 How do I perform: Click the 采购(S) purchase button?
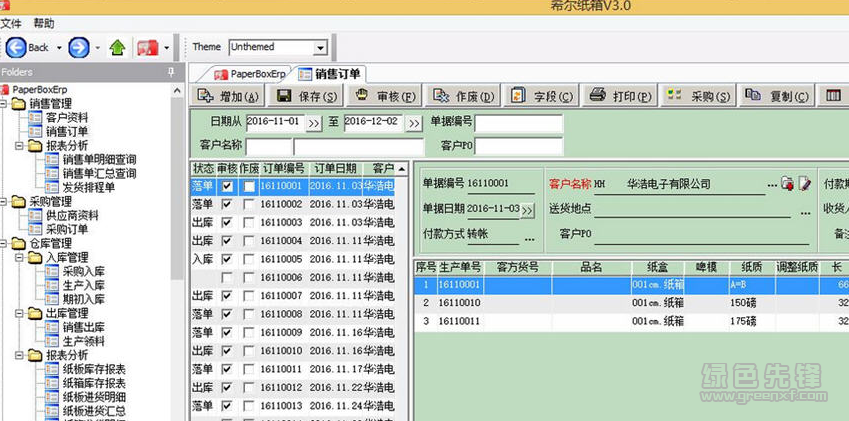(x=699, y=96)
